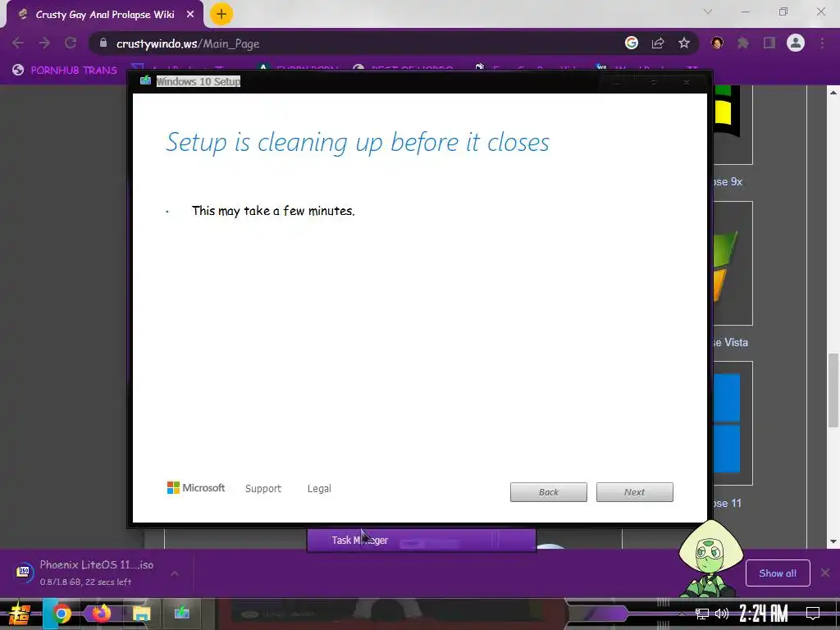Launch Firefox from the taskbar

pos(101,613)
